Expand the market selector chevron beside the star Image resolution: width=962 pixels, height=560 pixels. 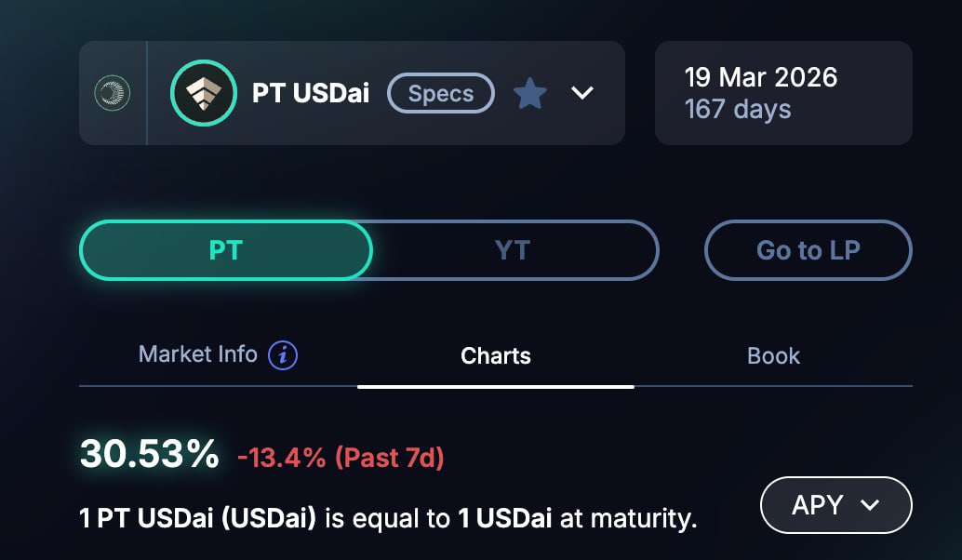pos(582,93)
